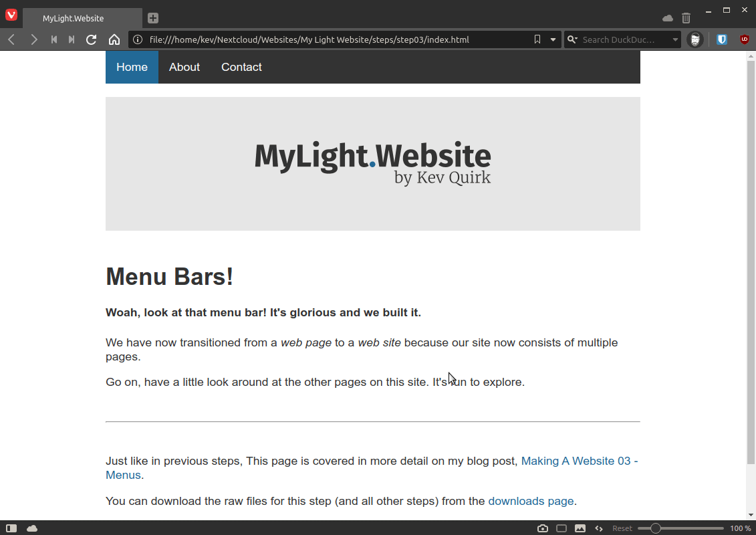
Task: Open the Making A Website 03 - Menus link
Action: click(x=579, y=461)
